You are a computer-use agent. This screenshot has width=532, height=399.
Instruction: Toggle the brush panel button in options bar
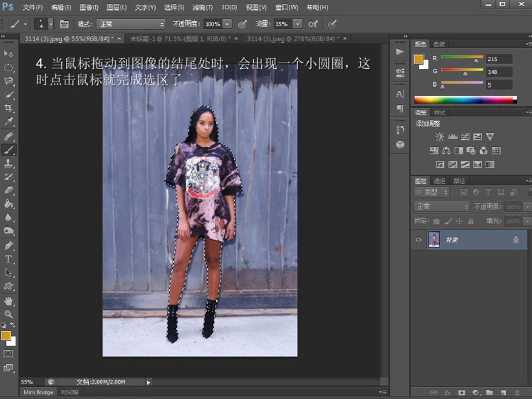[x=64, y=24]
